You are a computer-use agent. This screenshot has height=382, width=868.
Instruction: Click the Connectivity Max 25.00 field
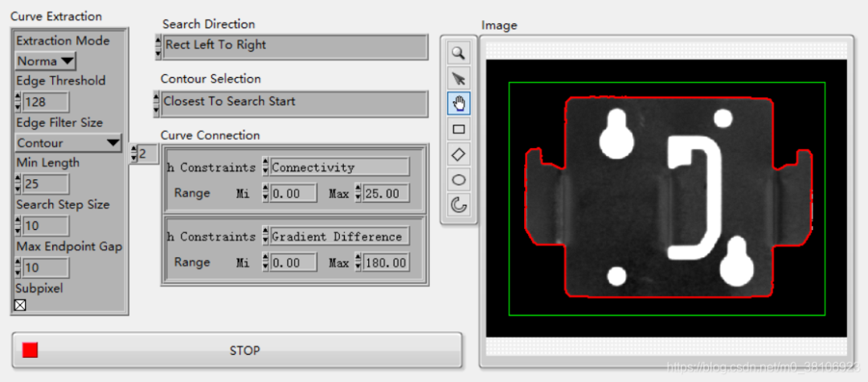click(386, 193)
